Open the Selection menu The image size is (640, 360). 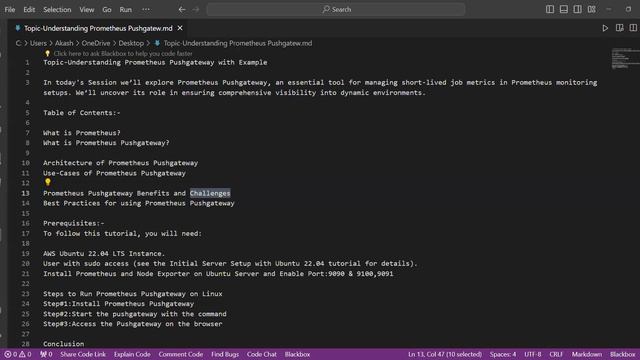coord(57,9)
